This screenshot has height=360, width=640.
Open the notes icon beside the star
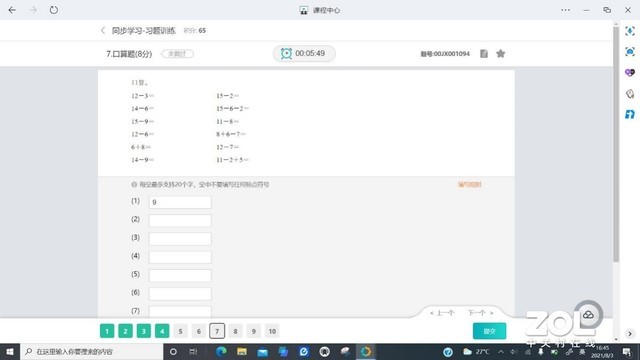point(484,53)
